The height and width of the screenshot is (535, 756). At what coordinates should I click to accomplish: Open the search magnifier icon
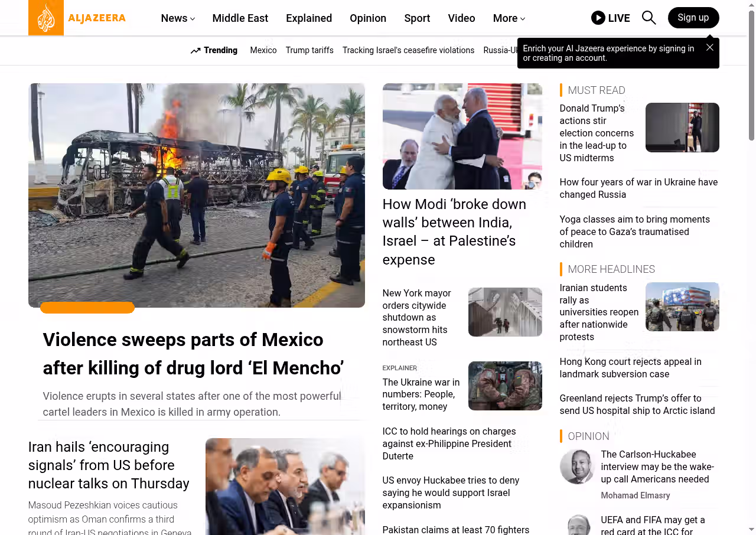coord(649,18)
